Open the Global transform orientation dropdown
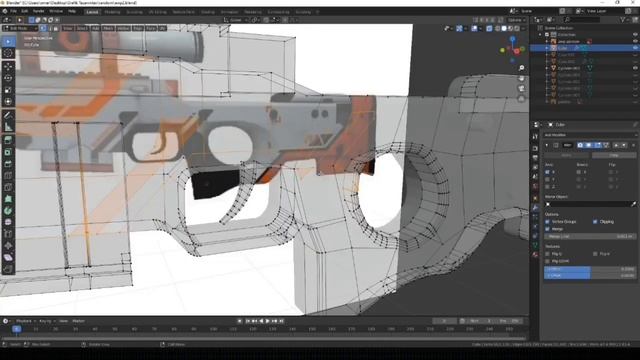This screenshot has width=640, height=360. 236,20
